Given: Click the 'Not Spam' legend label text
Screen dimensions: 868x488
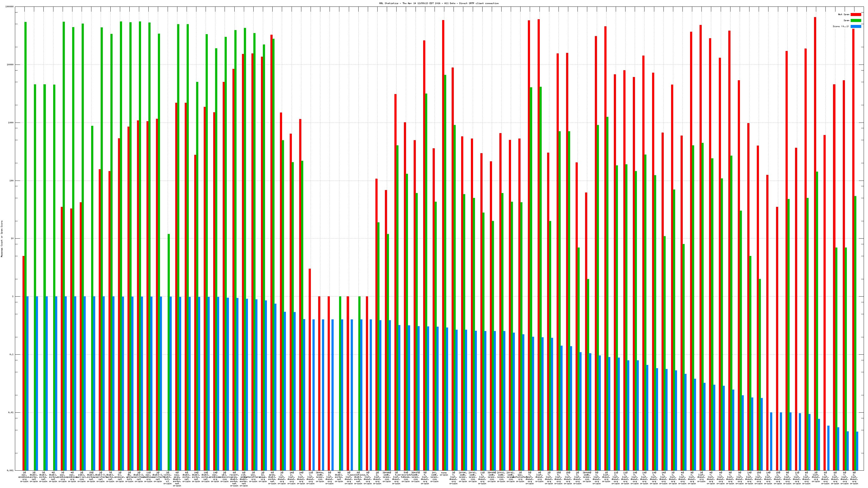Looking at the screenshot, I should [844, 14].
